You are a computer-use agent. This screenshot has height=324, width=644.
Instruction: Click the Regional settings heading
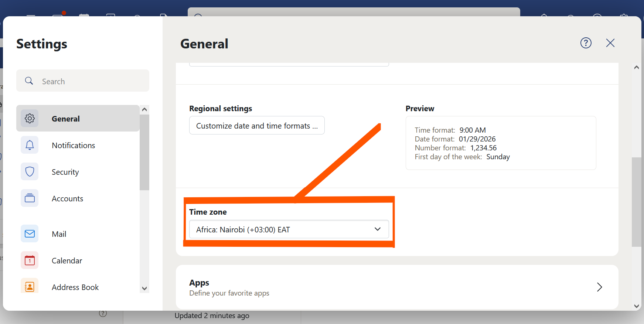coord(221,109)
